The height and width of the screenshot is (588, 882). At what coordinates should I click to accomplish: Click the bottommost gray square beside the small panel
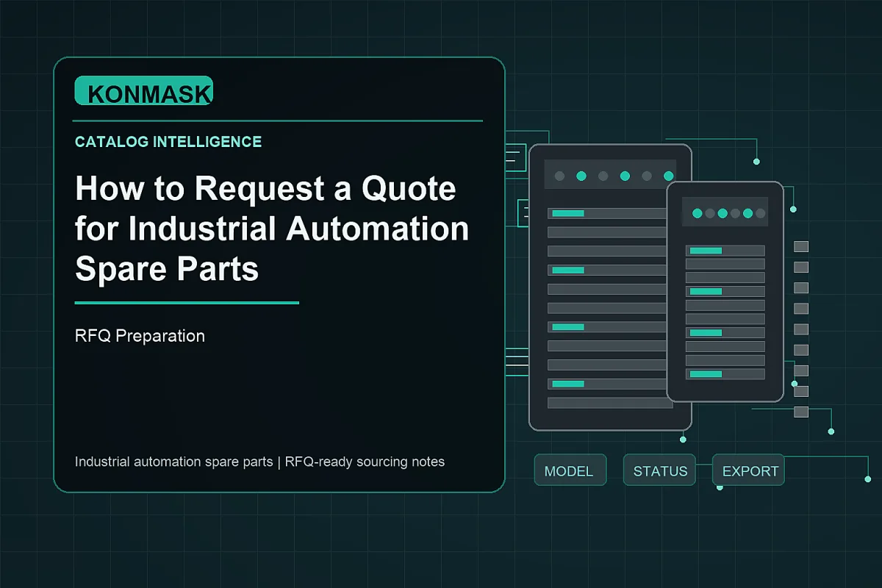[801, 412]
